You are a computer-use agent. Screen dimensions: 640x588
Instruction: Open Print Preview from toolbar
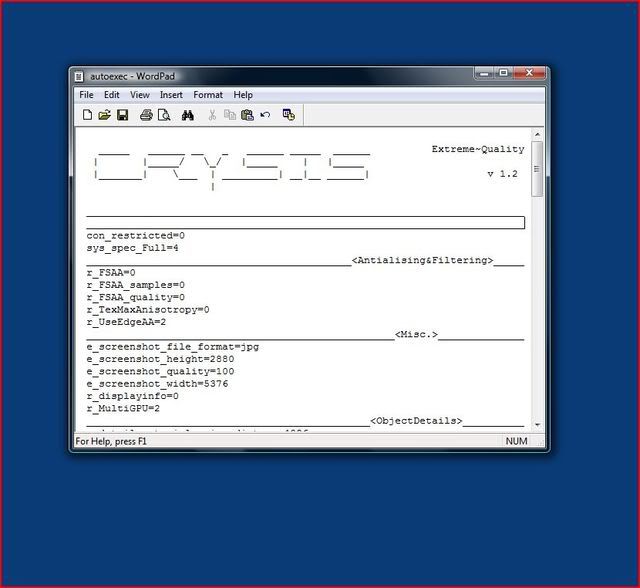coord(164,115)
